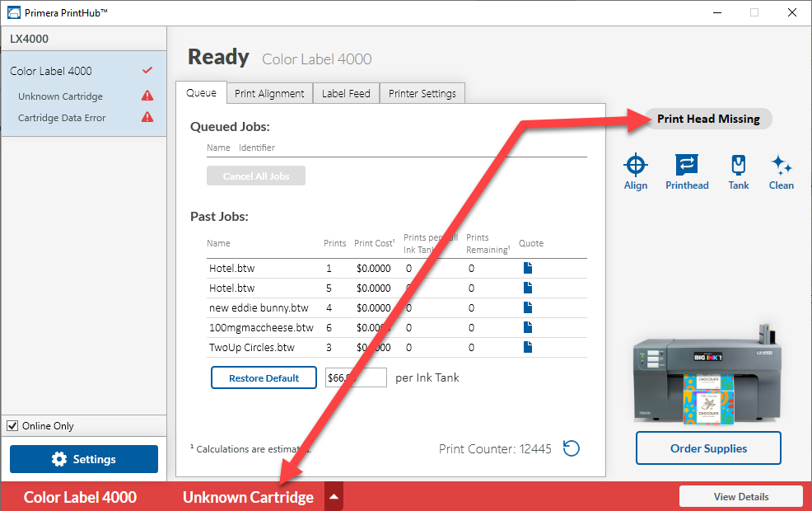812x511 pixels.
Task: Toggle the Online Only checkbox
Action: tap(12, 426)
